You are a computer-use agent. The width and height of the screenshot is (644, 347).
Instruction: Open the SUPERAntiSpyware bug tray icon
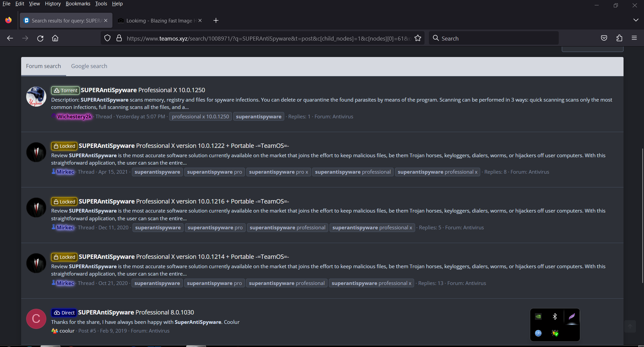tap(555, 333)
